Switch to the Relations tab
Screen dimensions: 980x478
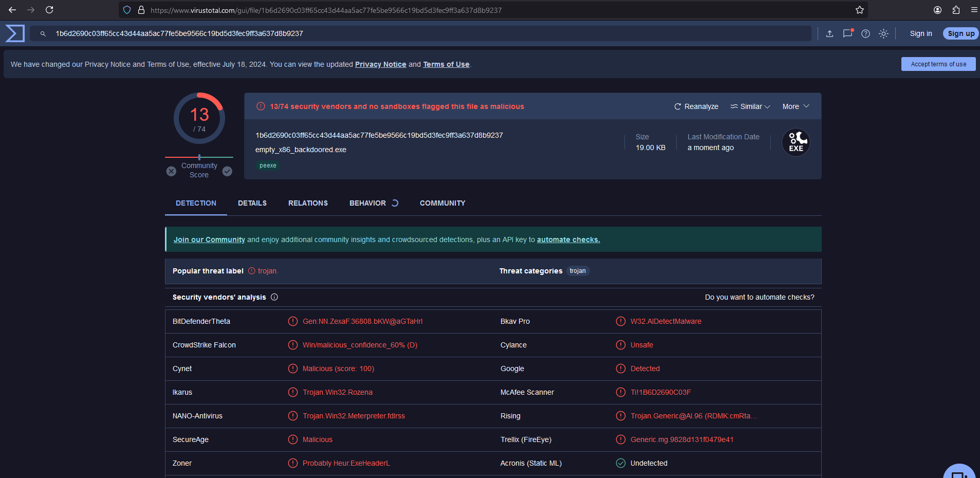pyautogui.click(x=308, y=203)
